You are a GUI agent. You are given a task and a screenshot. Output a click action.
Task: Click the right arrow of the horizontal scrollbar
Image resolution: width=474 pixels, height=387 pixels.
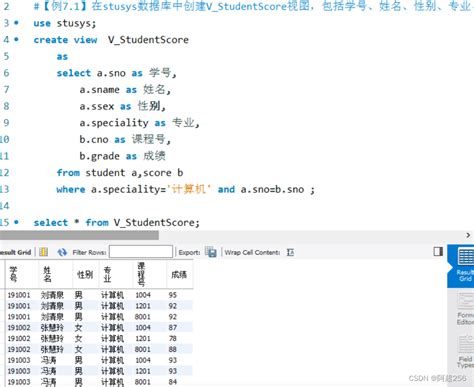tap(468, 235)
